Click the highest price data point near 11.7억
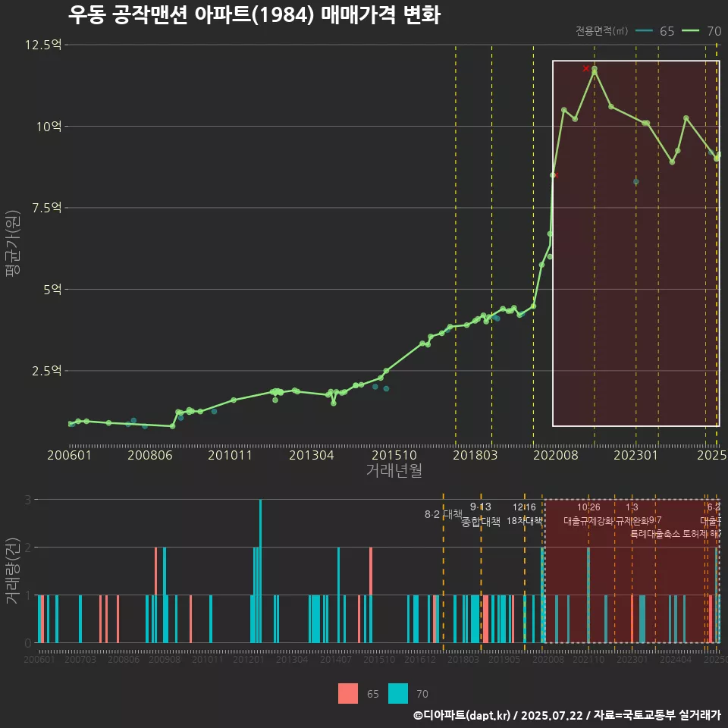This screenshot has height=728, width=728. click(x=595, y=70)
